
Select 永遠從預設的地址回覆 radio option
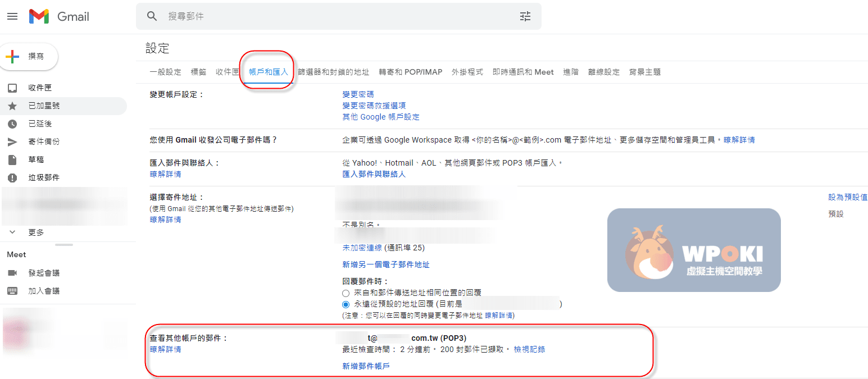(346, 304)
